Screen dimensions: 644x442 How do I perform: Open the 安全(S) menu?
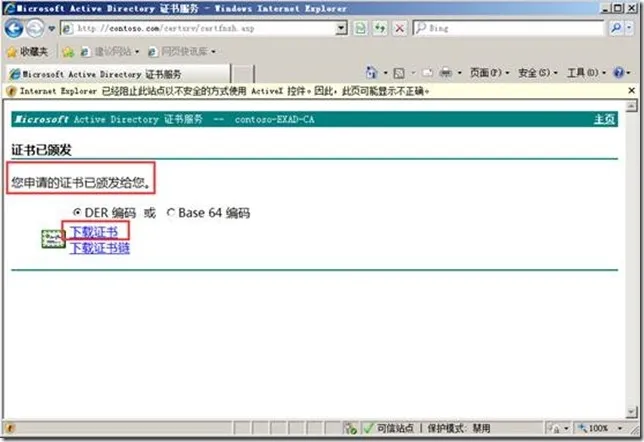[x=538, y=73]
